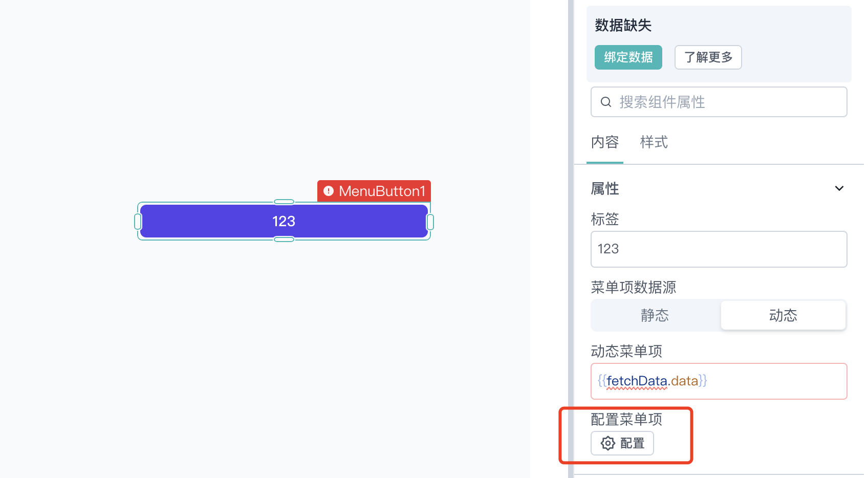Click the left resize handle of the button widget

pyautogui.click(x=138, y=222)
